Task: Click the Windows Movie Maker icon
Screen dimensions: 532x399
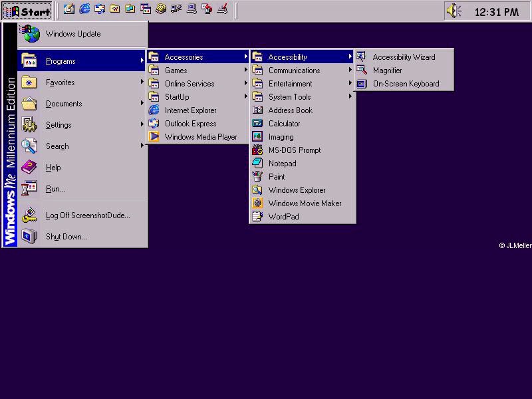Action: [257, 203]
